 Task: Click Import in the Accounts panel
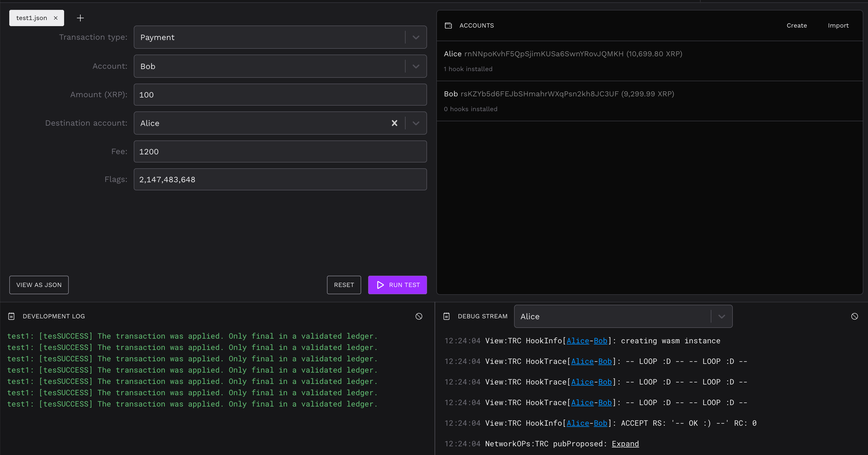(x=838, y=26)
